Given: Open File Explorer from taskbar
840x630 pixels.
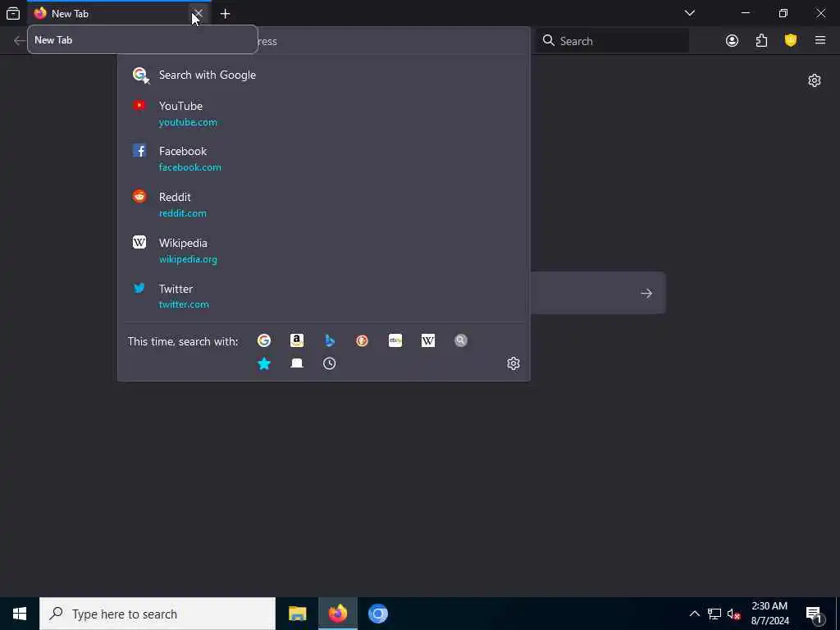Looking at the screenshot, I should [297, 614].
